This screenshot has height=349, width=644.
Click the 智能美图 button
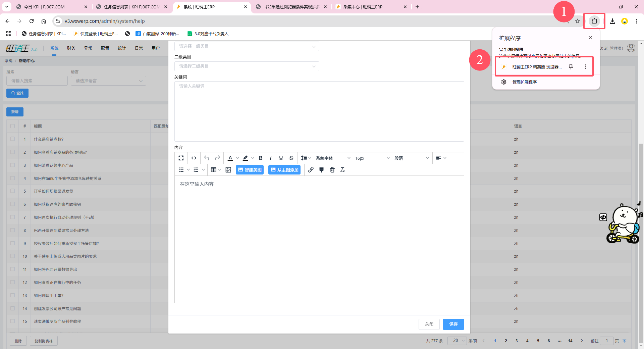tap(250, 170)
